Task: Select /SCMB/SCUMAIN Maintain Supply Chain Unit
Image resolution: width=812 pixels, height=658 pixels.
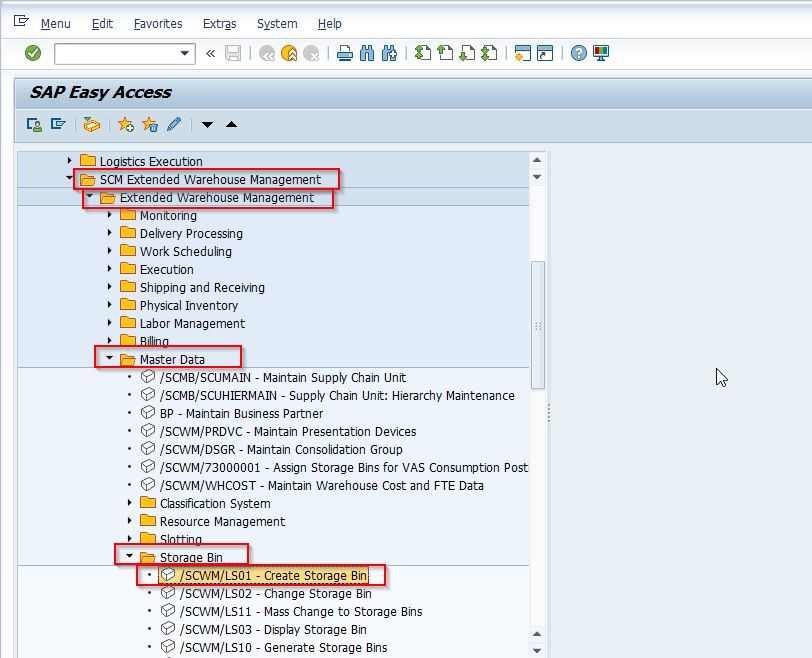Action: click(283, 377)
